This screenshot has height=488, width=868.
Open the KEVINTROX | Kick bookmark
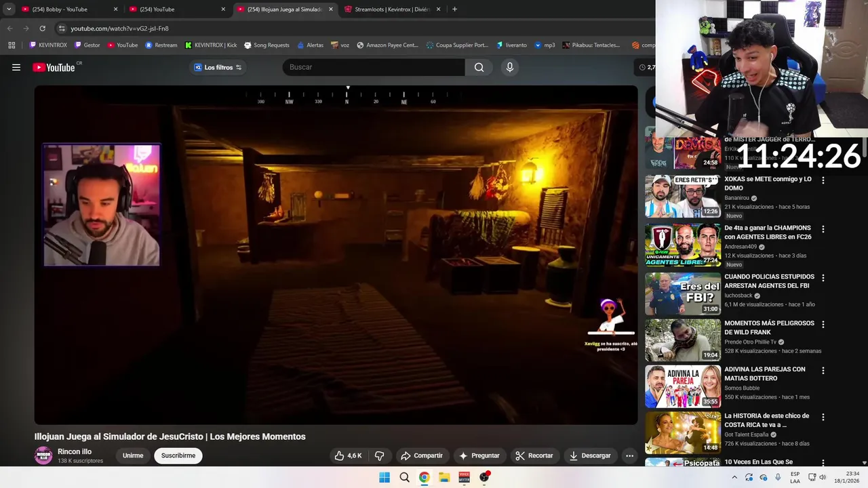(x=211, y=45)
